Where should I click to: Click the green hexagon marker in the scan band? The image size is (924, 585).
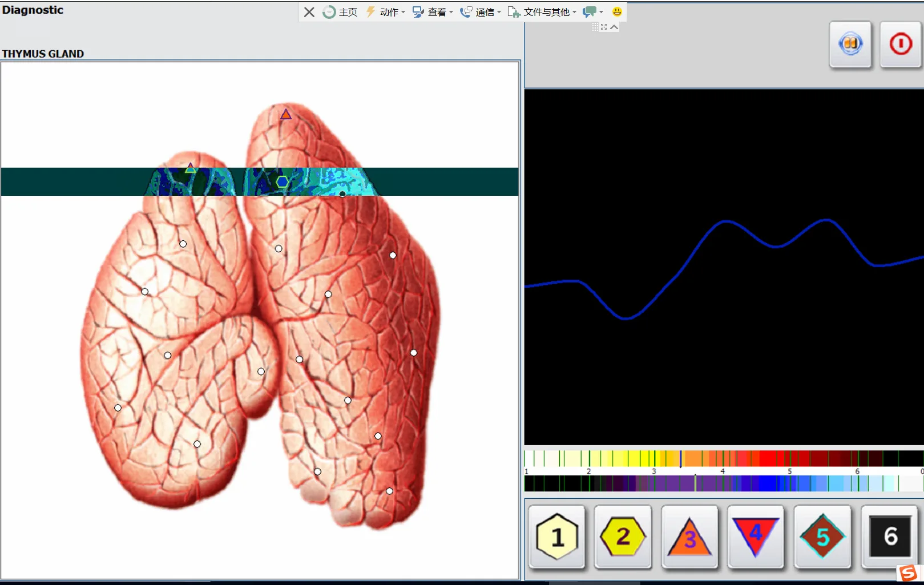(282, 182)
